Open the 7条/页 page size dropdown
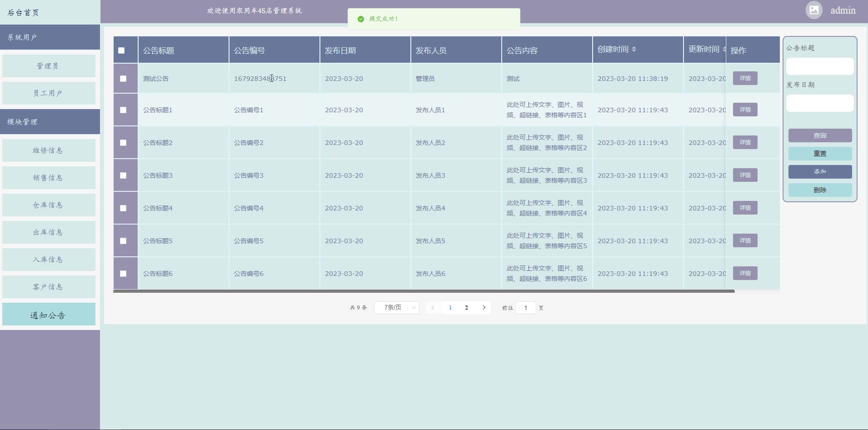This screenshot has height=430, width=868. tap(397, 308)
